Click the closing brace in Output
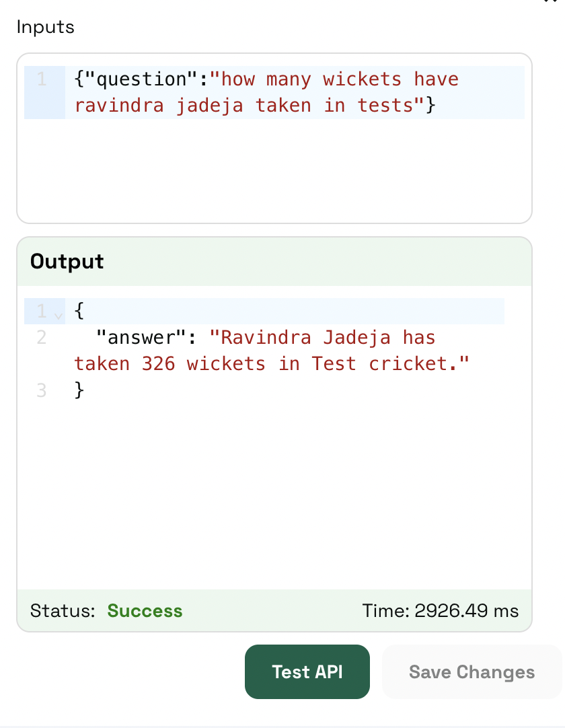The width and height of the screenshot is (565, 728). [x=79, y=390]
